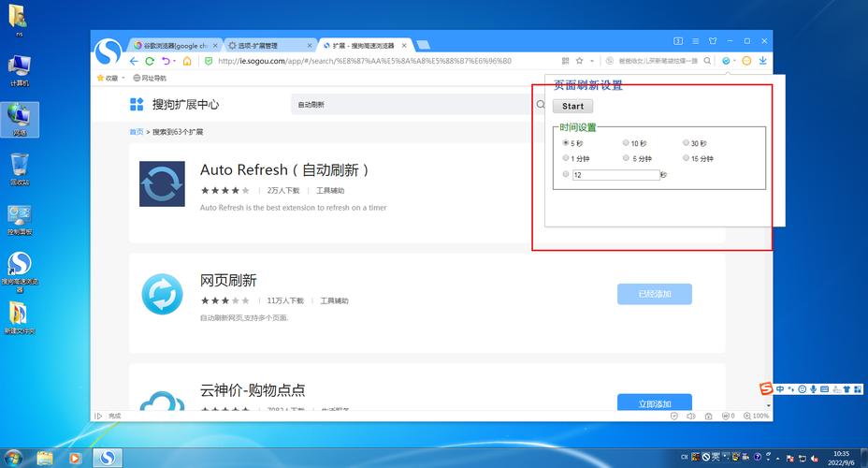Click the IME microphone voice input icon
Screen dimensions: 868x468
pos(813,389)
